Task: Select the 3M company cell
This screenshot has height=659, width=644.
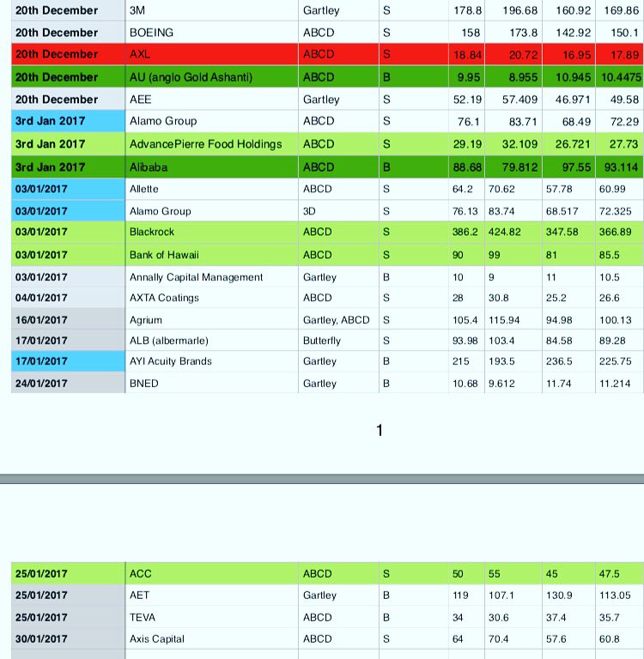Action: click(211, 10)
